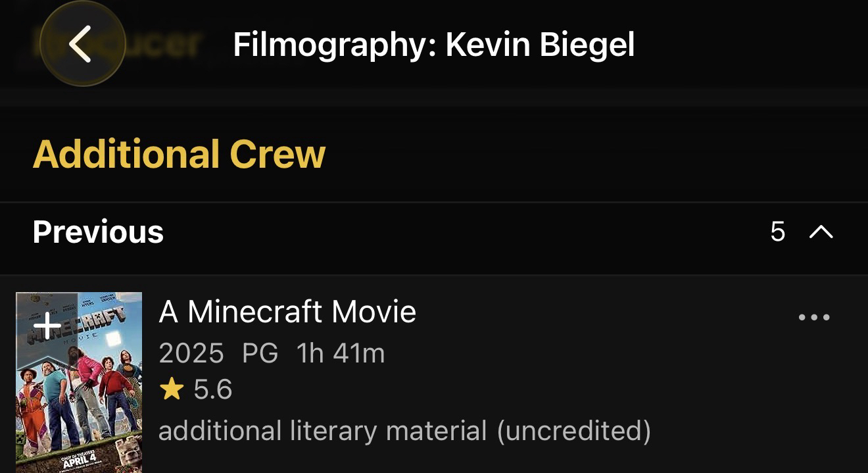The height and width of the screenshot is (473, 868).
Task: Click the Filmography: Kevin Biegel page title
Action: [433, 45]
